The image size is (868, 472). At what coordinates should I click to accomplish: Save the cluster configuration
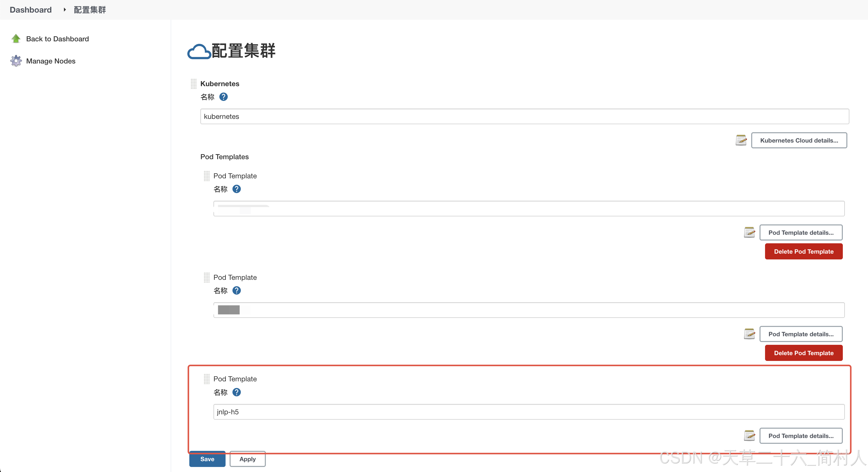207,459
